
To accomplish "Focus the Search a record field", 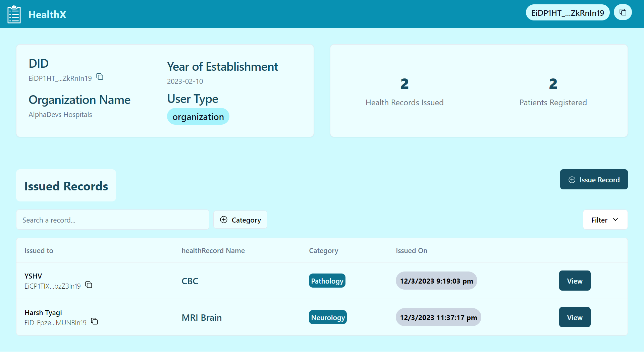I will (112, 220).
